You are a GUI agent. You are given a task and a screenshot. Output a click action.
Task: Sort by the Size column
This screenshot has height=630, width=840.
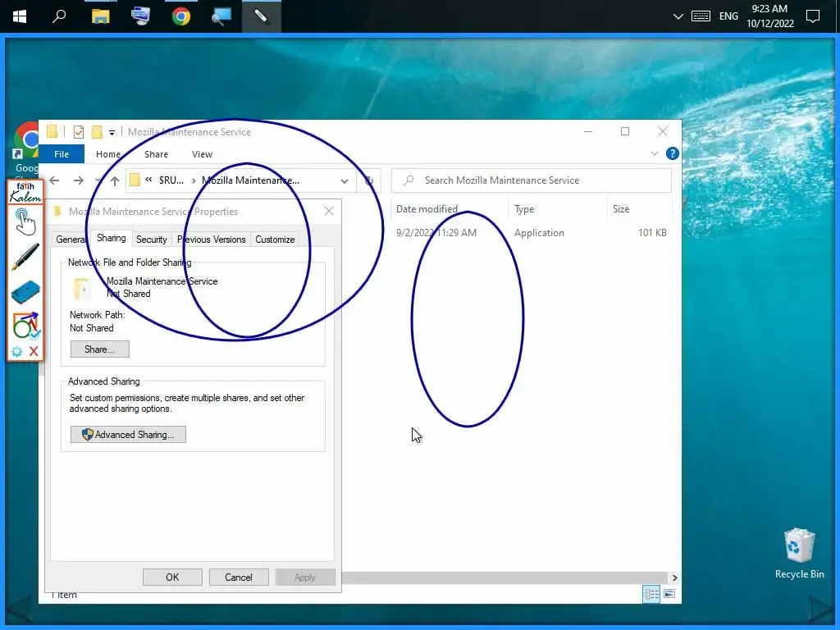pyautogui.click(x=621, y=209)
